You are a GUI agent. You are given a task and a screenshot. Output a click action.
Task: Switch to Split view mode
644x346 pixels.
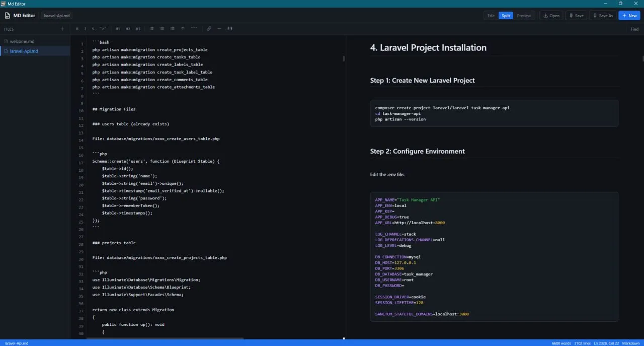[x=506, y=16]
